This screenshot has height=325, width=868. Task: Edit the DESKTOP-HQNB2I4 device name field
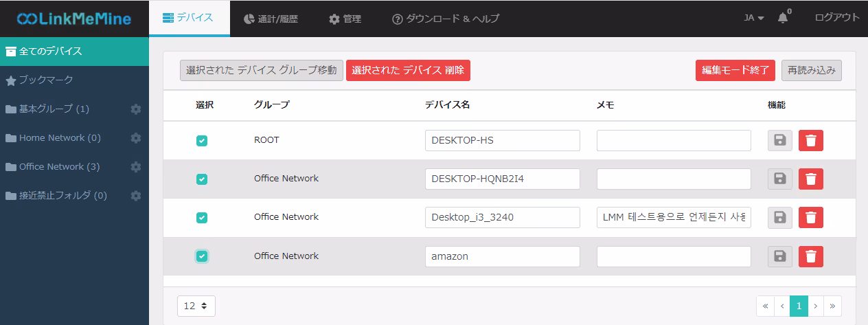point(503,179)
